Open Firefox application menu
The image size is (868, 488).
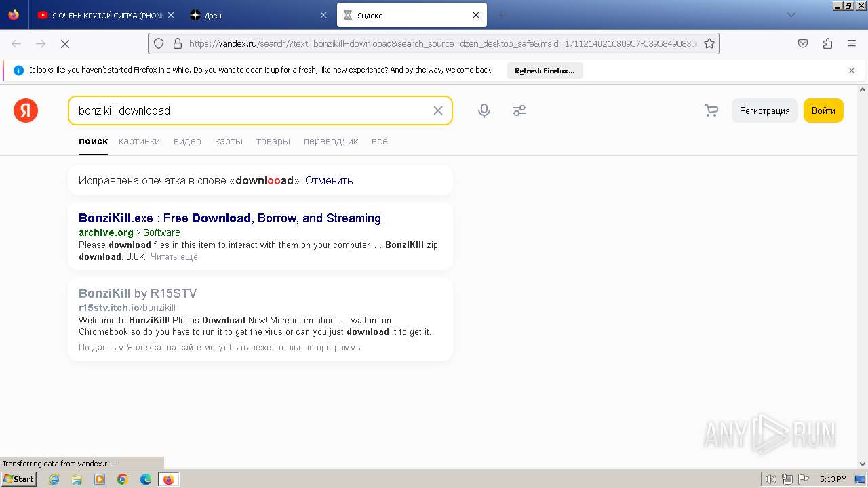[x=852, y=43]
